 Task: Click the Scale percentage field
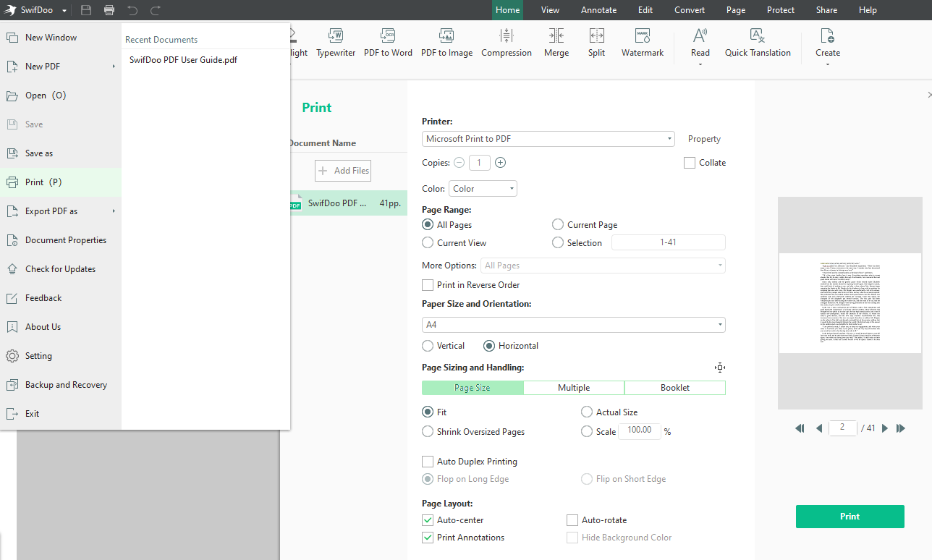tap(640, 430)
